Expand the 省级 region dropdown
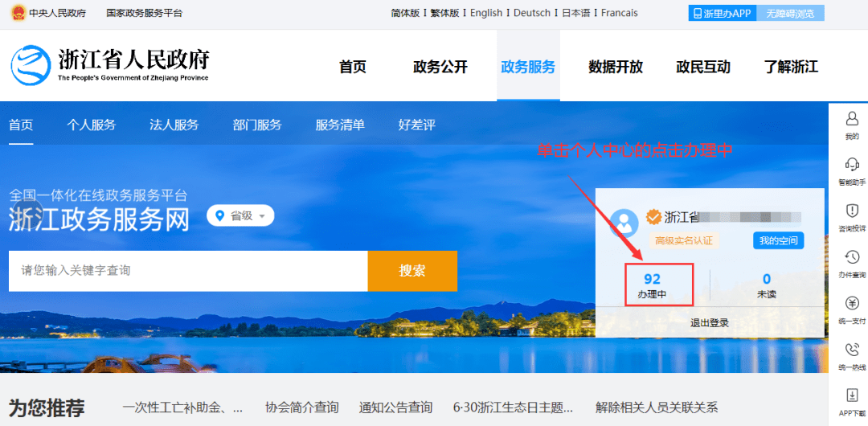 click(240, 215)
